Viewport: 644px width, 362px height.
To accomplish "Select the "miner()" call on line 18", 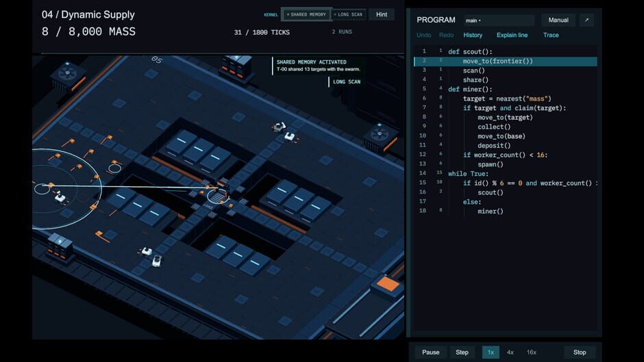I will [x=491, y=211].
